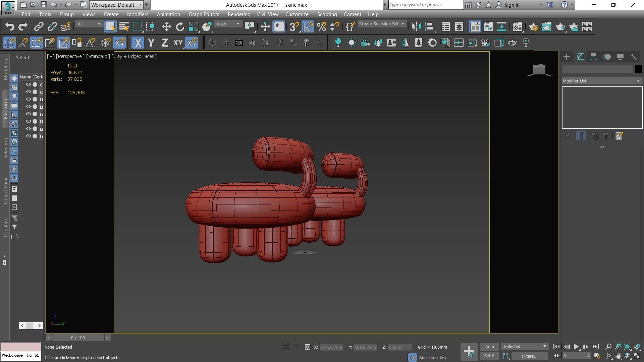
Task: Click the keyword search input field
Action: tap(425, 5)
